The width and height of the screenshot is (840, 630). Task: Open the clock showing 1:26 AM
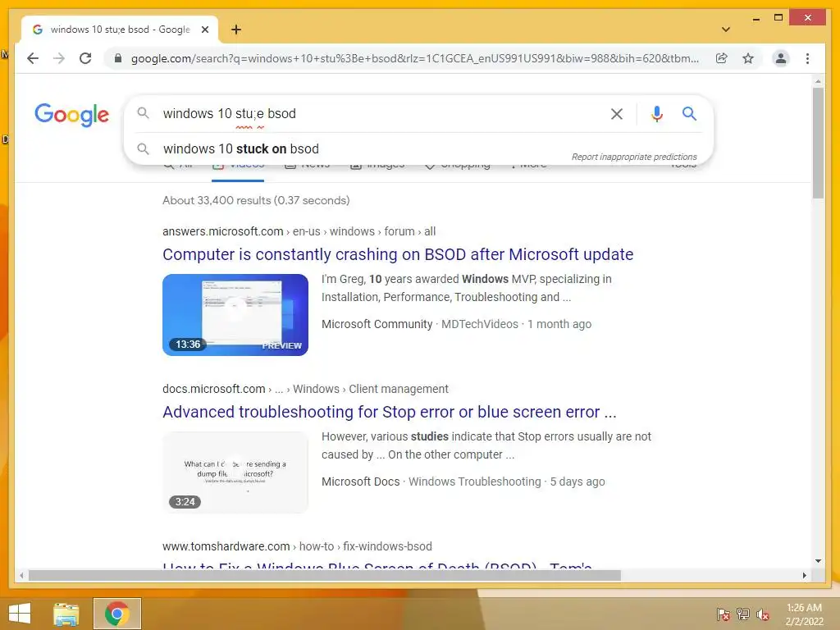(804, 614)
